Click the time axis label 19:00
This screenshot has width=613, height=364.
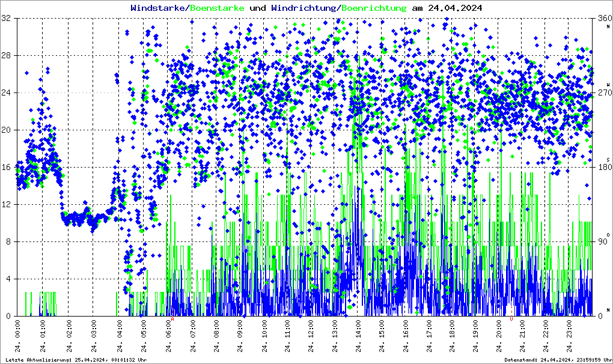[475, 336]
